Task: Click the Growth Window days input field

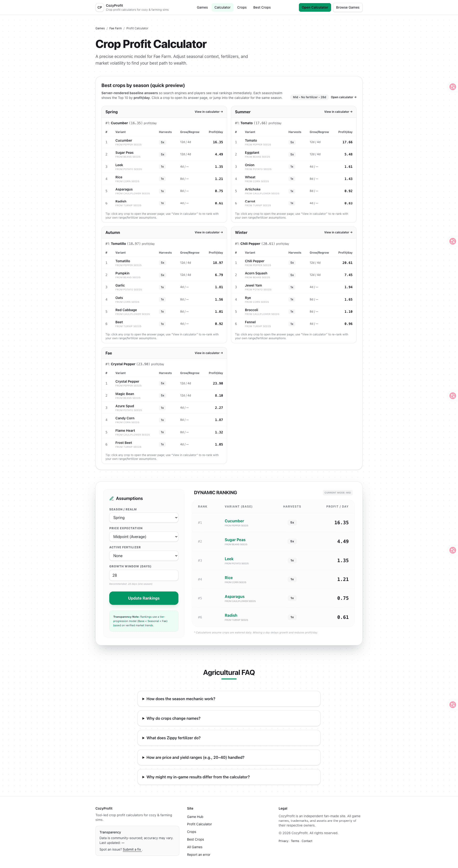Action: 144,575
